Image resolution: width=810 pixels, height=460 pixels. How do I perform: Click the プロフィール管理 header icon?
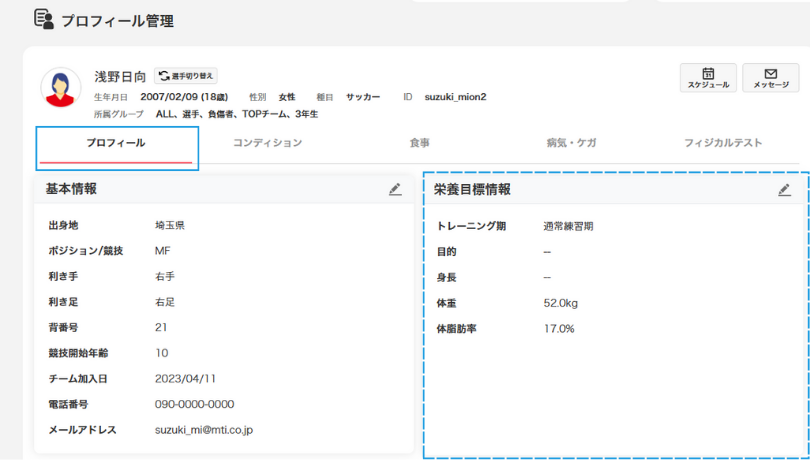click(44, 19)
